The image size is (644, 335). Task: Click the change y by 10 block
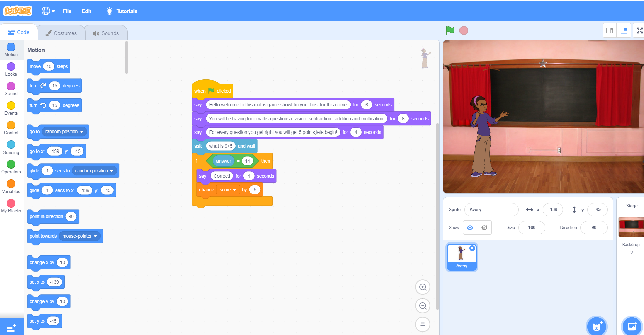coord(48,302)
